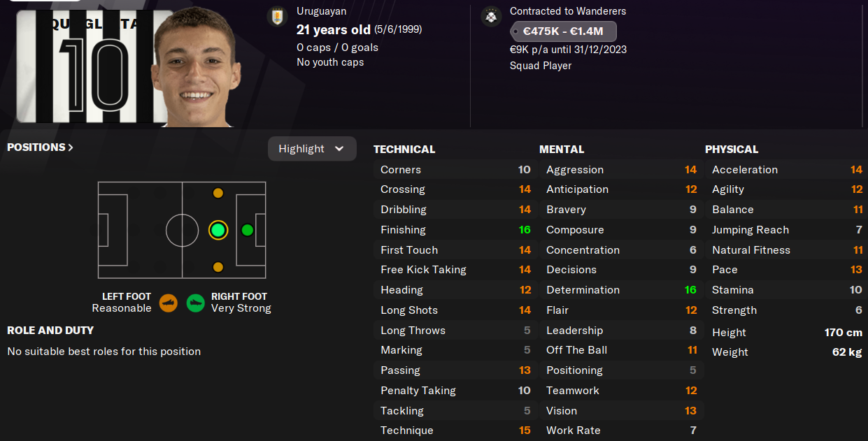
Task: Click the Uruguay national flag icon
Action: tap(277, 17)
